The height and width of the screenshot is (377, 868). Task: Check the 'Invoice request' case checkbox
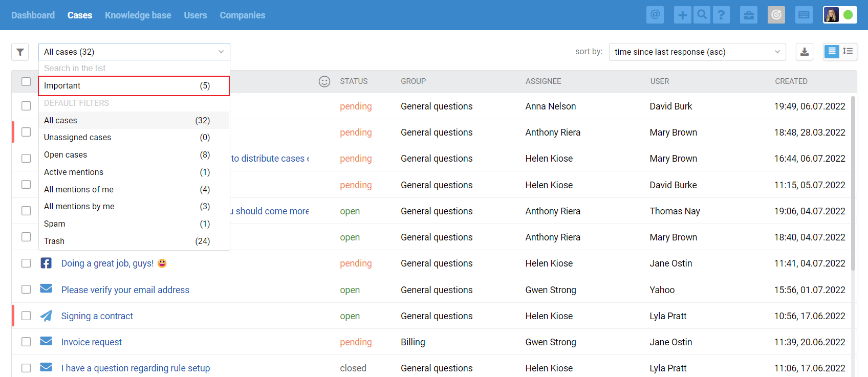(26, 342)
